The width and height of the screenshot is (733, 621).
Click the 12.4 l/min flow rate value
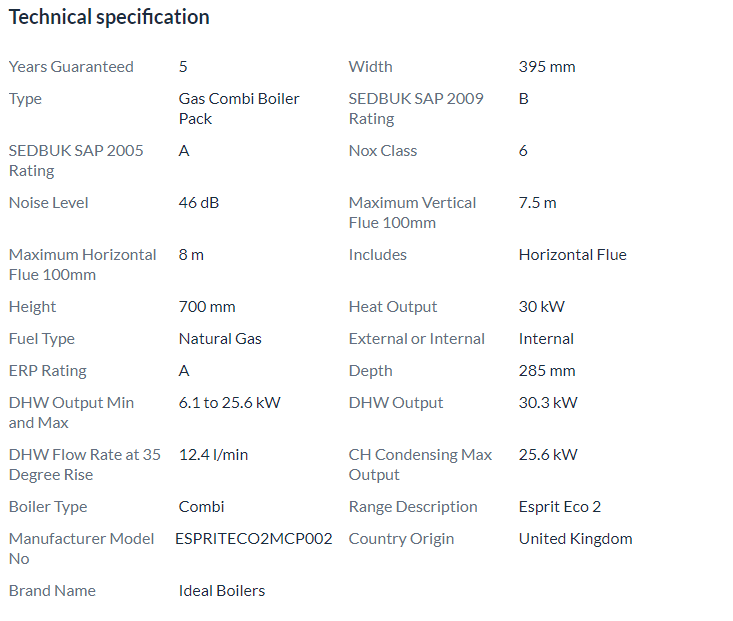point(213,455)
